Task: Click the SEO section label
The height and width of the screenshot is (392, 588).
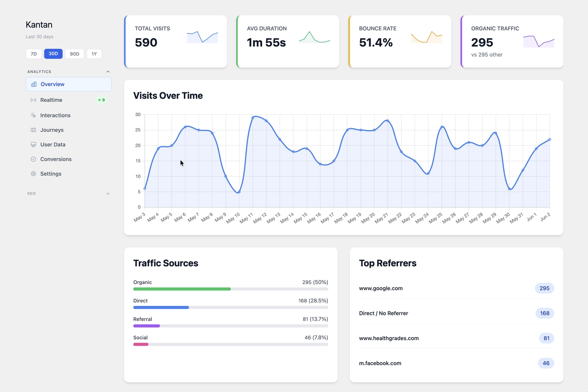Action: pyautogui.click(x=32, y=194)
